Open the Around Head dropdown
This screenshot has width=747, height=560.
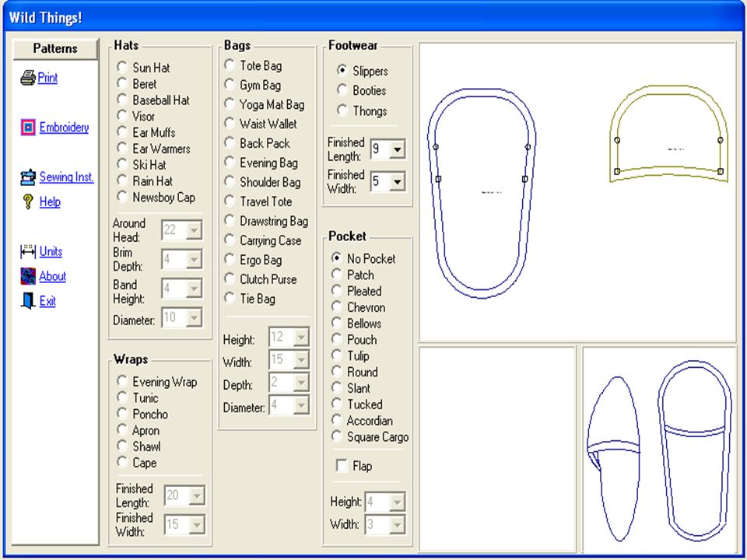(x=194, y=230)
